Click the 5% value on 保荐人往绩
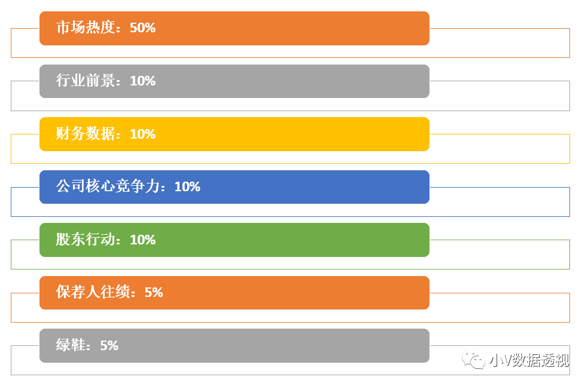 coord(154,293)
